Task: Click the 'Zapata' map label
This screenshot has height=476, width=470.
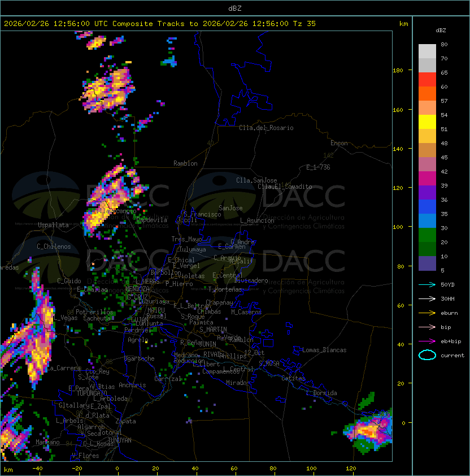Action: (x=125, y=421)
